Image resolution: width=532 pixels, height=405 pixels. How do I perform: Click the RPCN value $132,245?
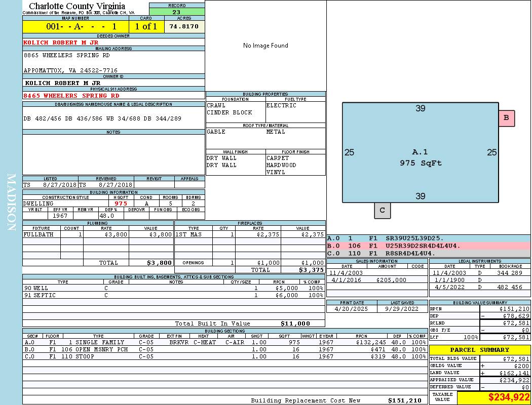pyautogui.click(x=371, y=342)
